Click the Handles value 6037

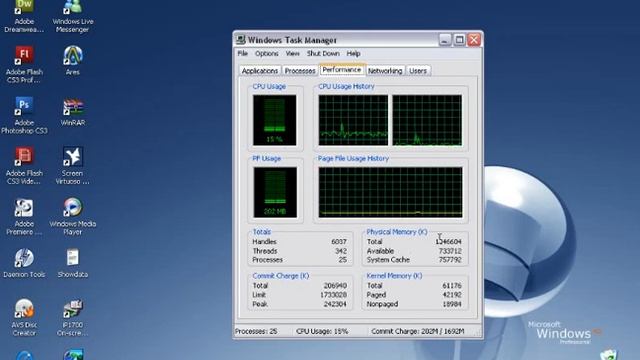point(339,242)
